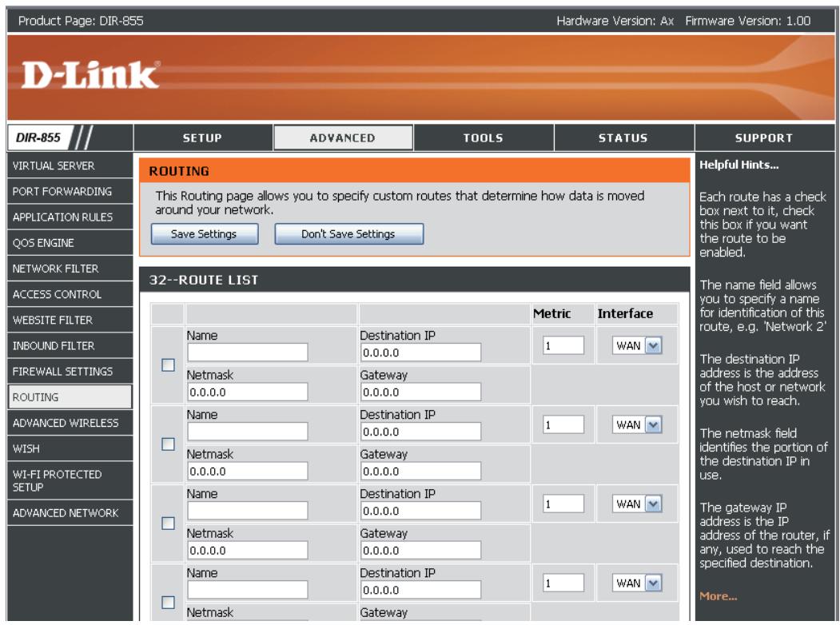Click the first route's Metric field

click(563, 345)
